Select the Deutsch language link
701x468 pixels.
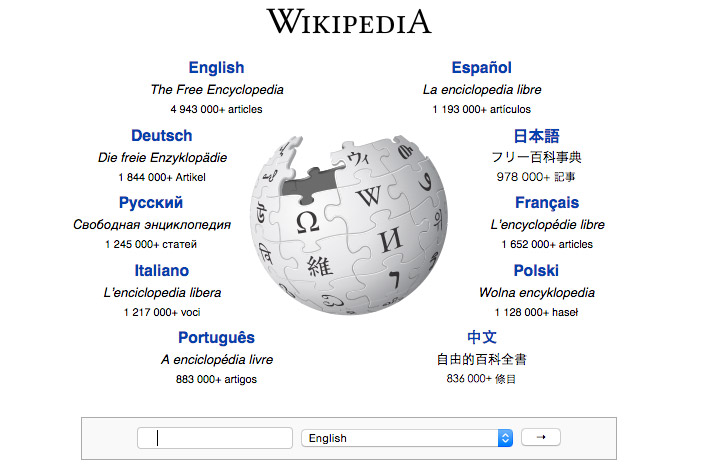tap(161, 135)
